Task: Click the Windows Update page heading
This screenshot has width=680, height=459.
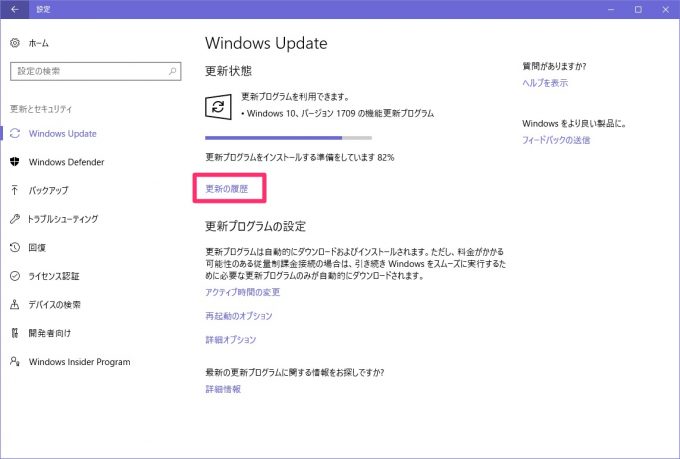Action: coord(266,43)
